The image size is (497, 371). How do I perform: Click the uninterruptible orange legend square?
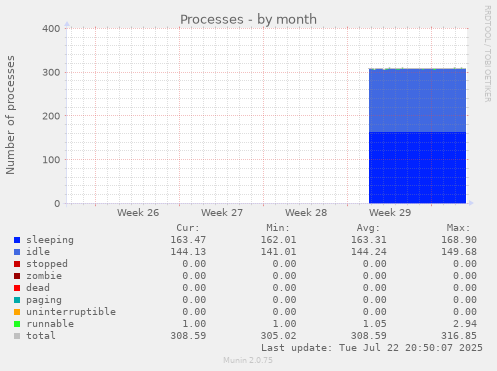pyautogui.click(x=17, y=312)
